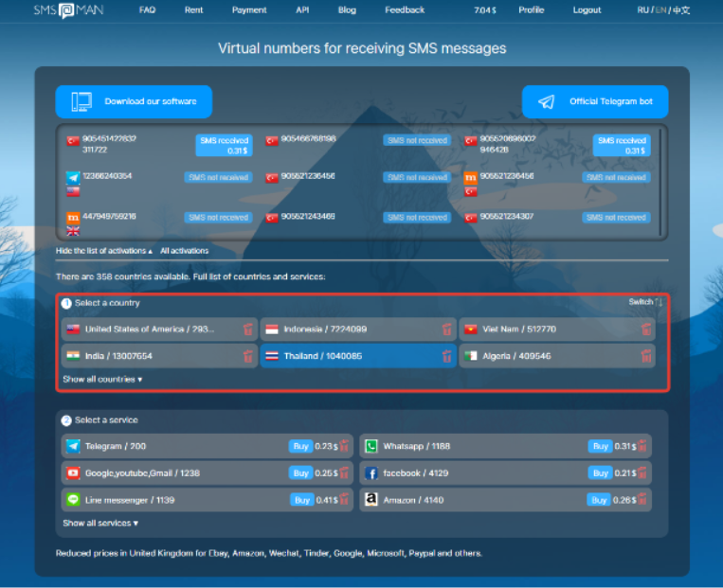Open All activations link
The image size is (723, 588).
point(185,251)
